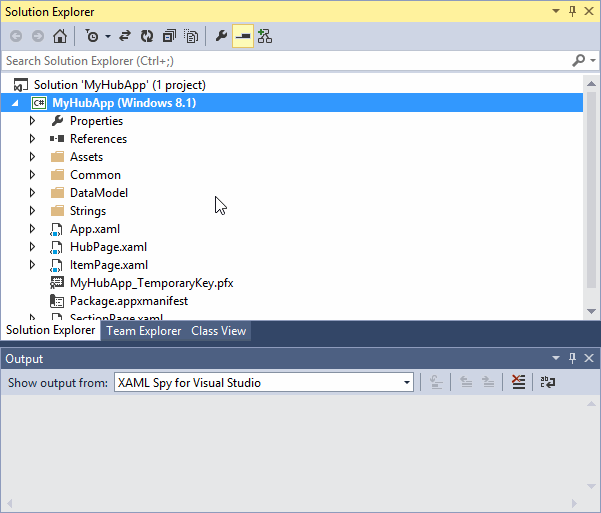Collapse All nodes in Solution Explorer
Screen dimensions: 601x513
[169, 36]
